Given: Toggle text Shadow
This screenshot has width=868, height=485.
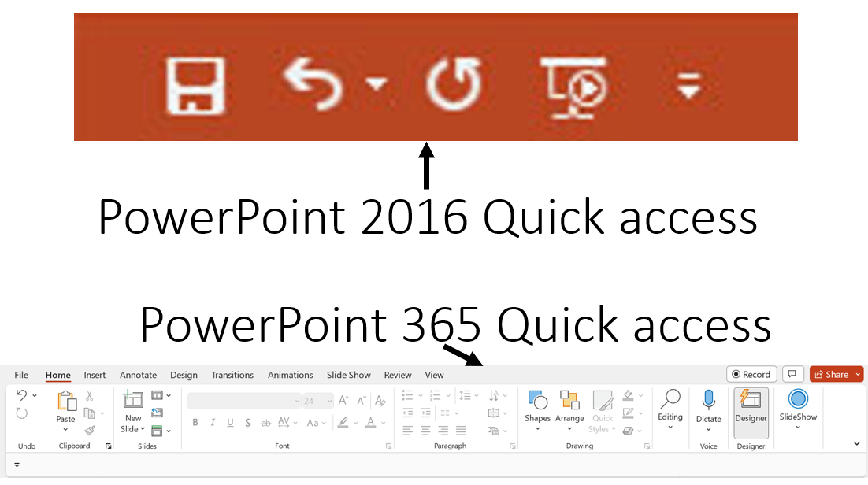Looking at the screenshot, I should [248, 423].
